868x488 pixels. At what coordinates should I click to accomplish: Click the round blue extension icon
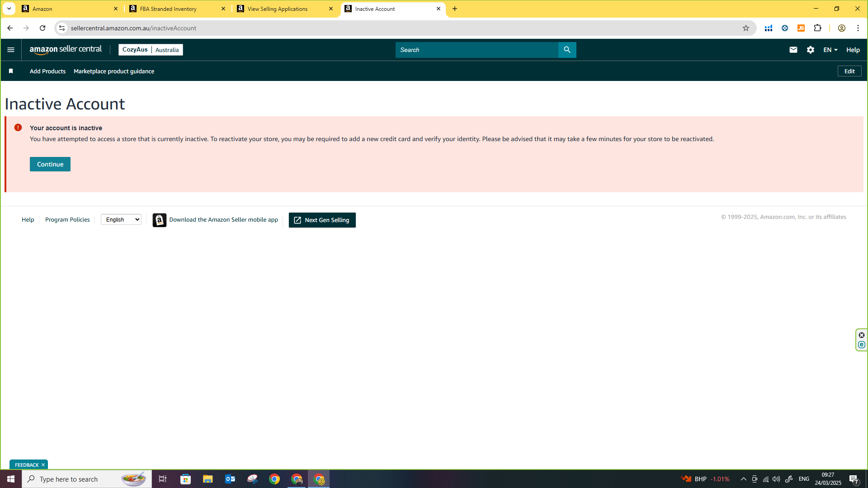click(x=785, y=28)
